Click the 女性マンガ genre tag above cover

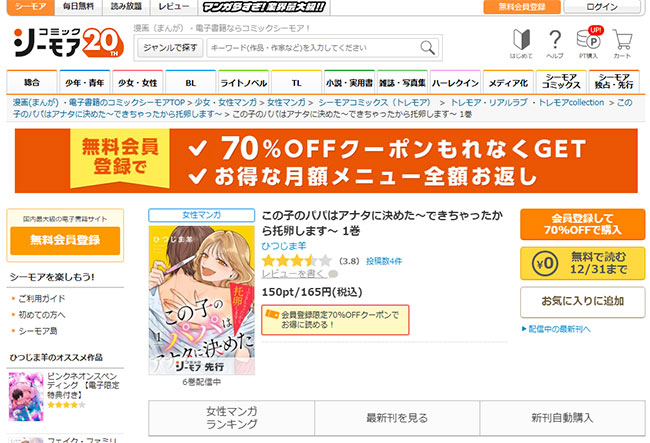click(x=201, y=215)
